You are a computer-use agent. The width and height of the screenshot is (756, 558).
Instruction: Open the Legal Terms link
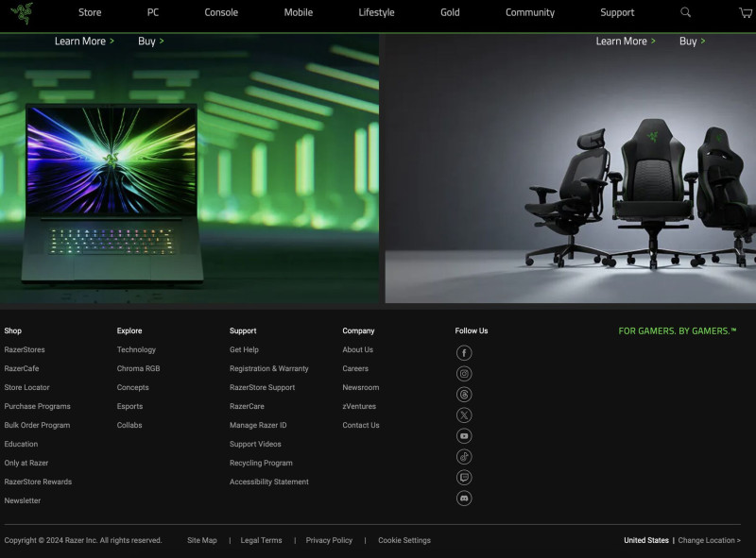(262, 540)
